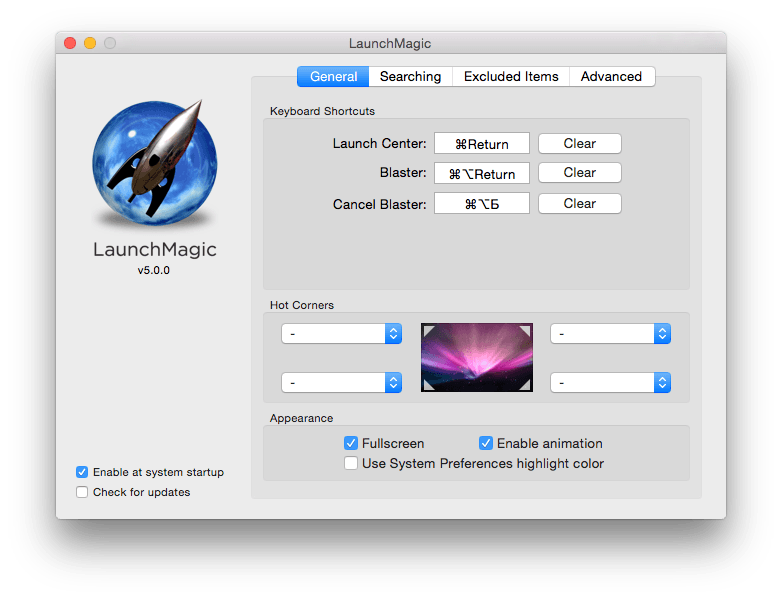The height and width of the screenshot is (599, 782).
Task: Disable the Fullscreen checkbox
Action: click(x=351, y=443)
